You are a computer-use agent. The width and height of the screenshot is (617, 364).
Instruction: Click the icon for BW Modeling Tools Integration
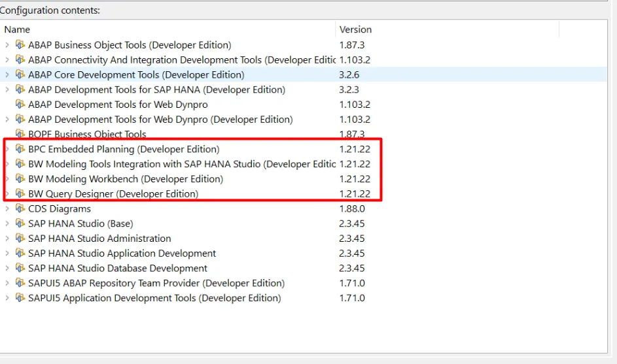[x=20, y=163]
